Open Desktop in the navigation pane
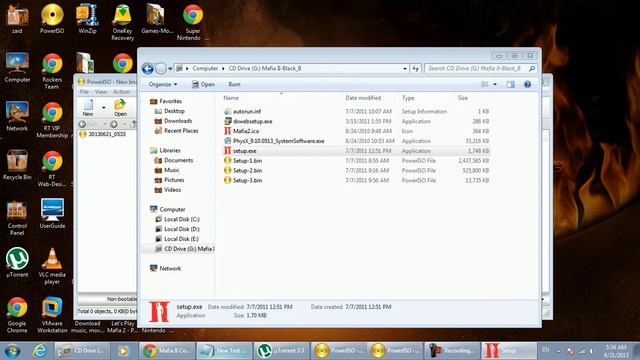The width and height of the screenshot is (640, 360). point(174,111)
